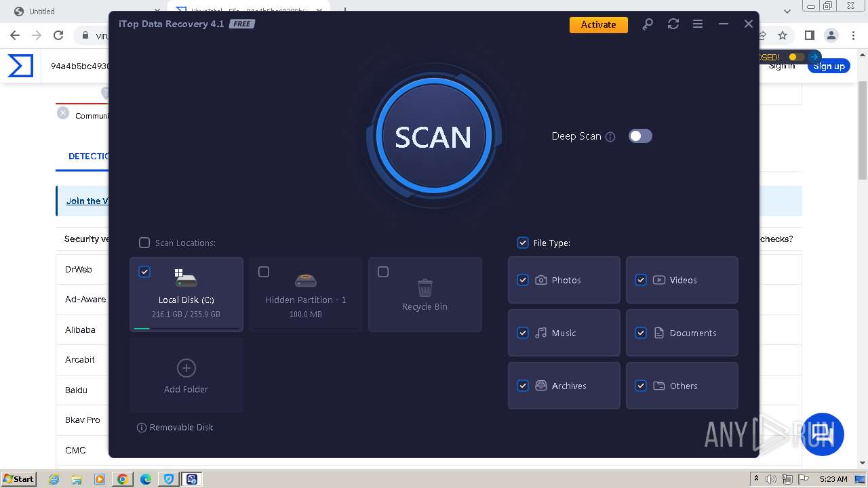
Task: Click the Bkav Pro vendor row
Action: 82,420
